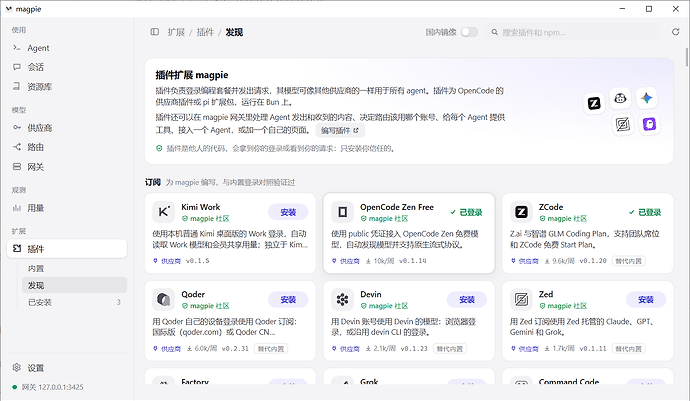Click the Zed-style icon in banner
This screenshot has height=401, width=690.
[623, 124]
